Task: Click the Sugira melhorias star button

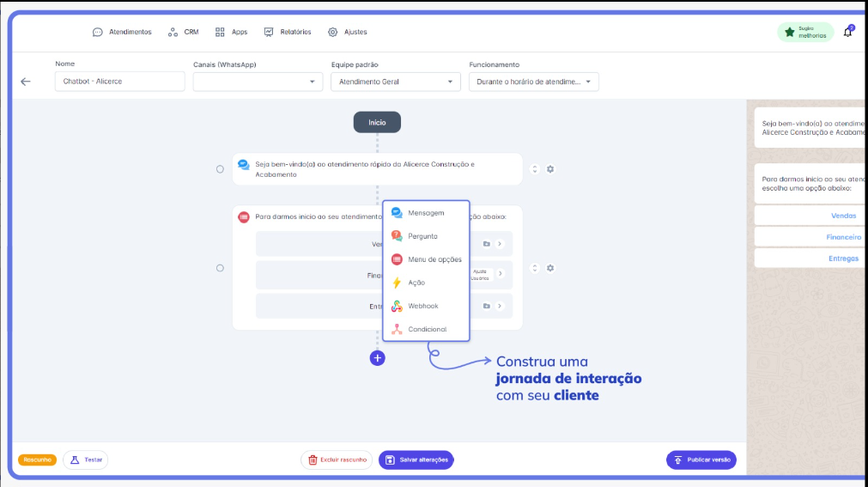Action: tap(805, 32)
